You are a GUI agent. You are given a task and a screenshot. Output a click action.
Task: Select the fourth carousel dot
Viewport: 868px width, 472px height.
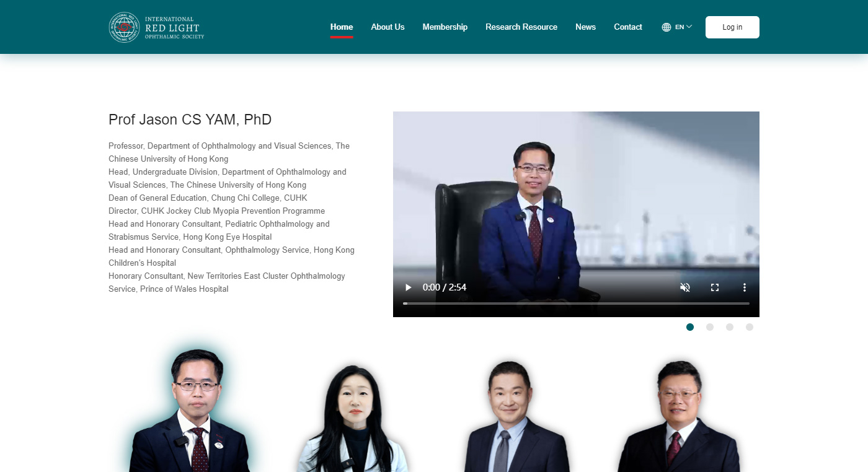click(750, 327)
